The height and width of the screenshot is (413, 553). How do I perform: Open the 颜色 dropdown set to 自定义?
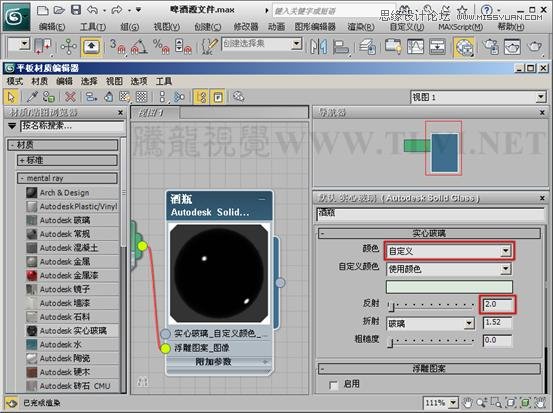[x=449, y=251]
